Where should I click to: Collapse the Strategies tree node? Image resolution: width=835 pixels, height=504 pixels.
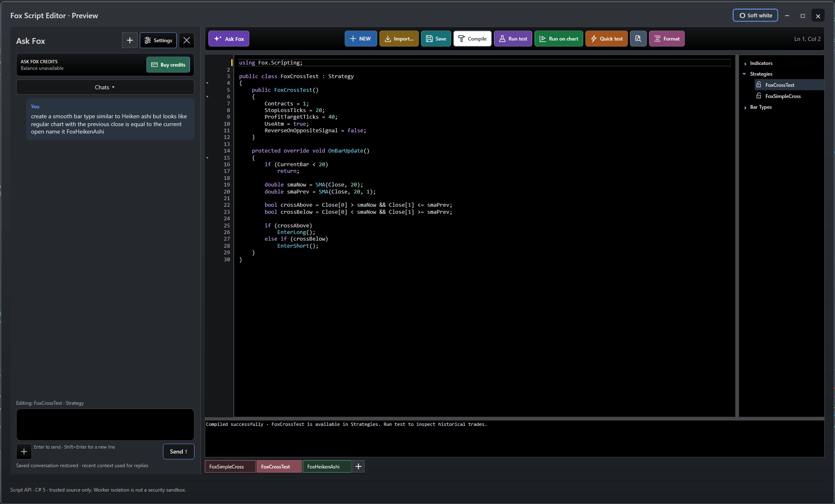[744, 74]
